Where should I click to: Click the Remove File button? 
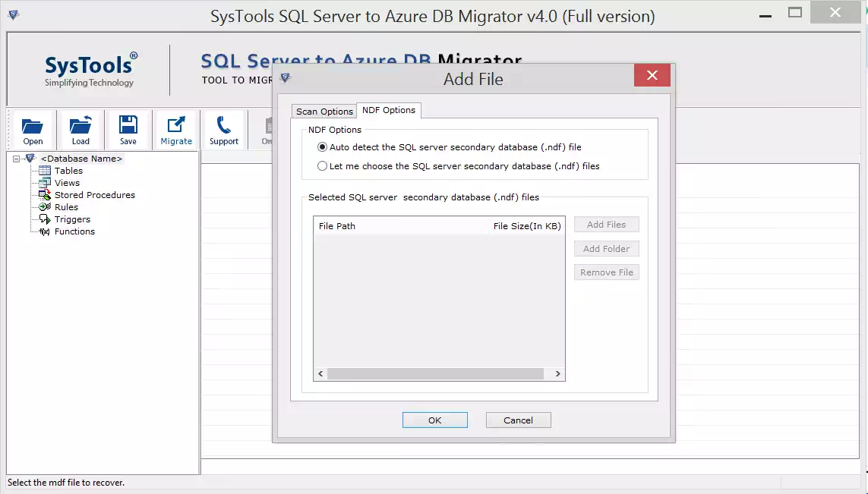[606, 272]
